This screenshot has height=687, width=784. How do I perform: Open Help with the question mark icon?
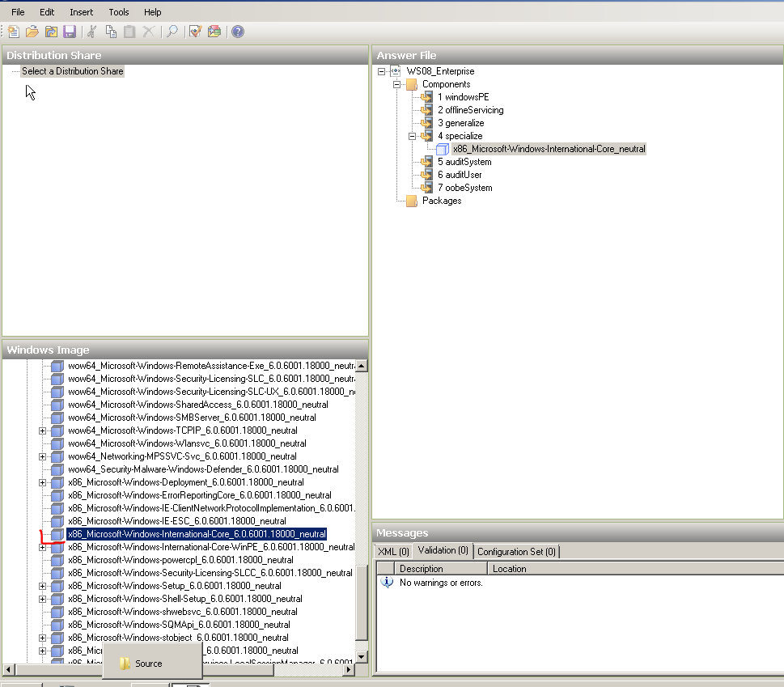(x=238, y=32)
